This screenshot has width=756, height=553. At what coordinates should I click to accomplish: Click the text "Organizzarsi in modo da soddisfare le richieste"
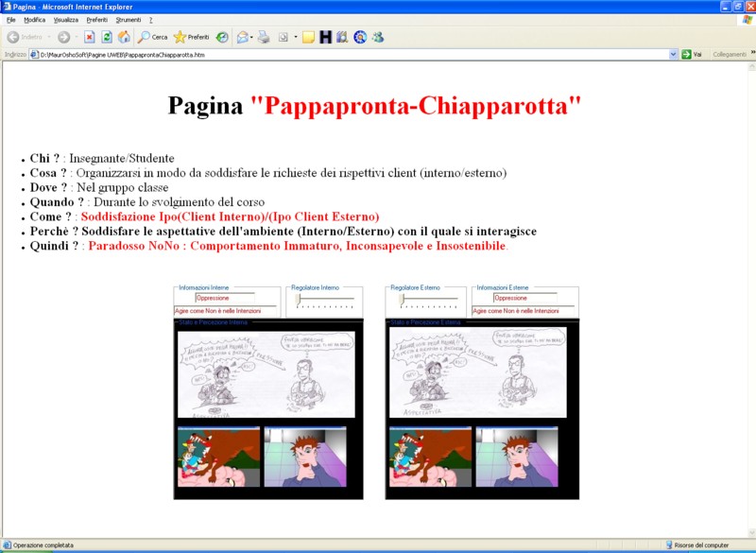pos(198,173)
